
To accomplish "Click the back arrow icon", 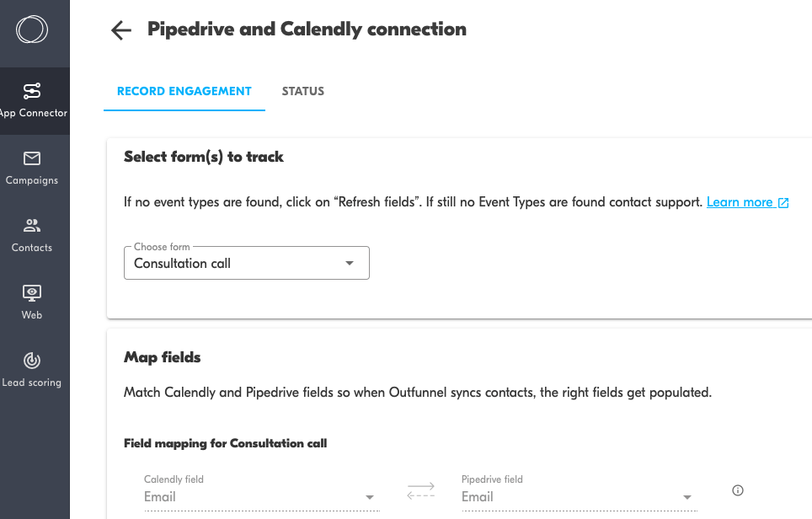I will tap(121, 30).
